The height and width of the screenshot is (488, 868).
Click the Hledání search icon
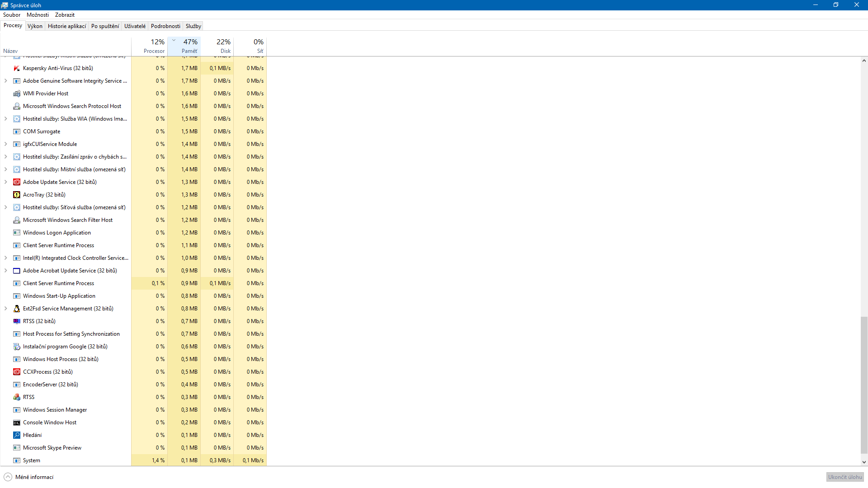coord(17,435)
